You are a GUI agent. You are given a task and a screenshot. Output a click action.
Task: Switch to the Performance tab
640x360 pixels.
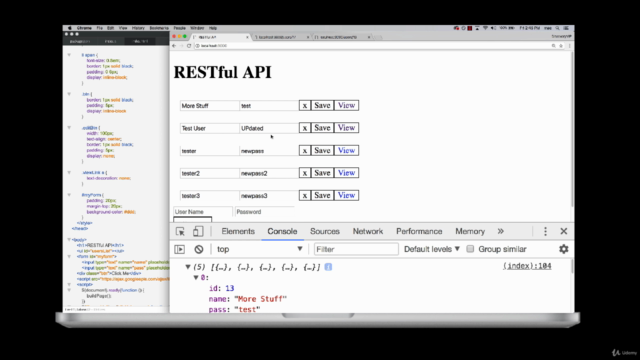pos(419,231)
